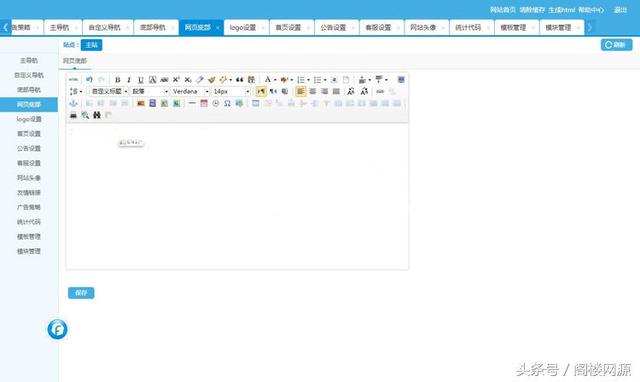640x382 pixels.
Task: Toggle italic formatting
Action: pos(129,80)
